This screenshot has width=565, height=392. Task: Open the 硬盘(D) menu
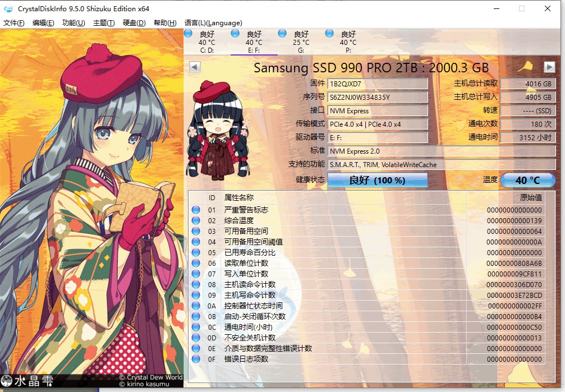pos(134,22)
